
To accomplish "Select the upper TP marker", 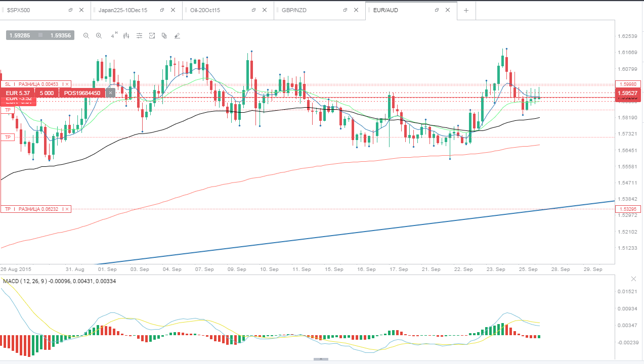I will 7,110.
